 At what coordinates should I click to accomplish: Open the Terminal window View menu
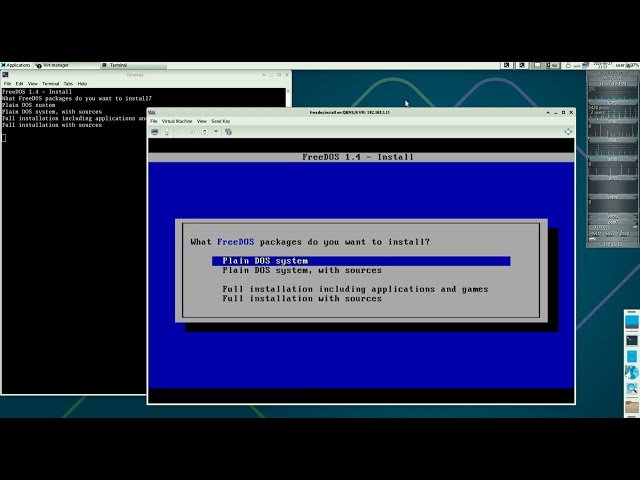pos(33,84)
